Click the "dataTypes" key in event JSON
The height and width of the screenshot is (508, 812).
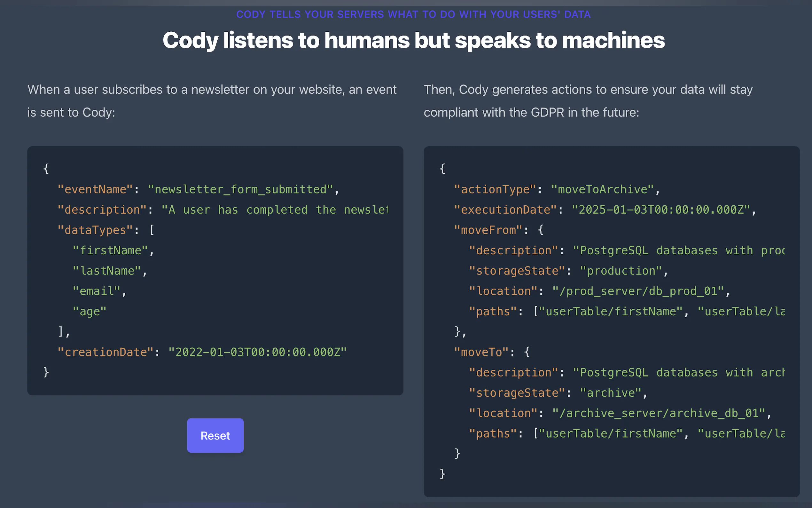95,230
